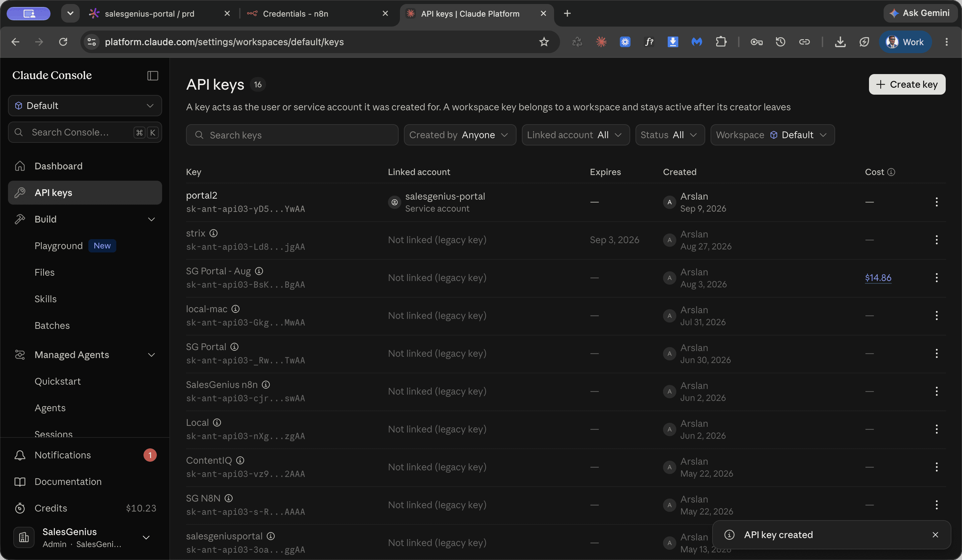Focus the Search Console field

pos(85,132)
